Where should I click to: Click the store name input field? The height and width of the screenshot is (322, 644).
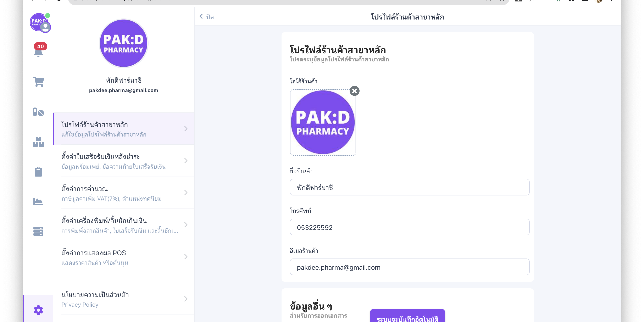click(409, 187)
